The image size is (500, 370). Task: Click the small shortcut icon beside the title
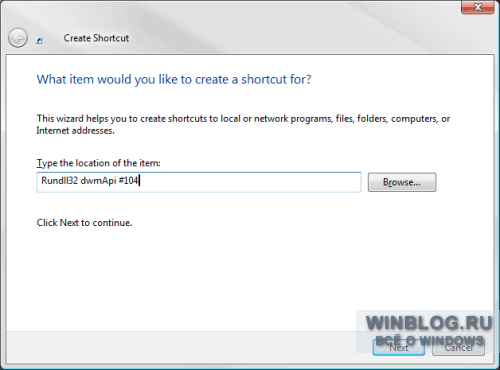coord(39,41)
